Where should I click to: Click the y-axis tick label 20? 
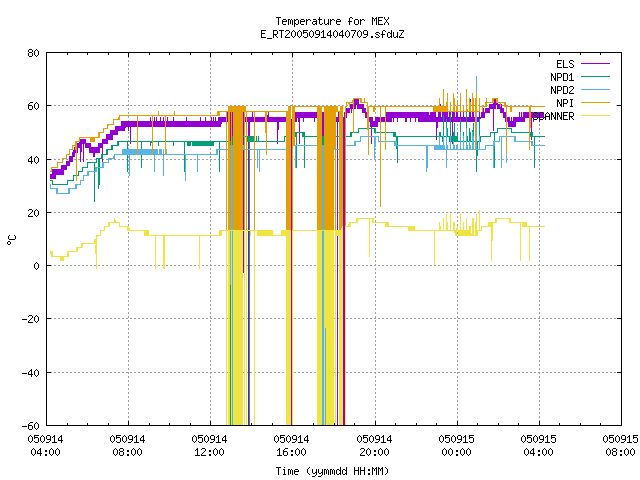click(x=33, y=213)
